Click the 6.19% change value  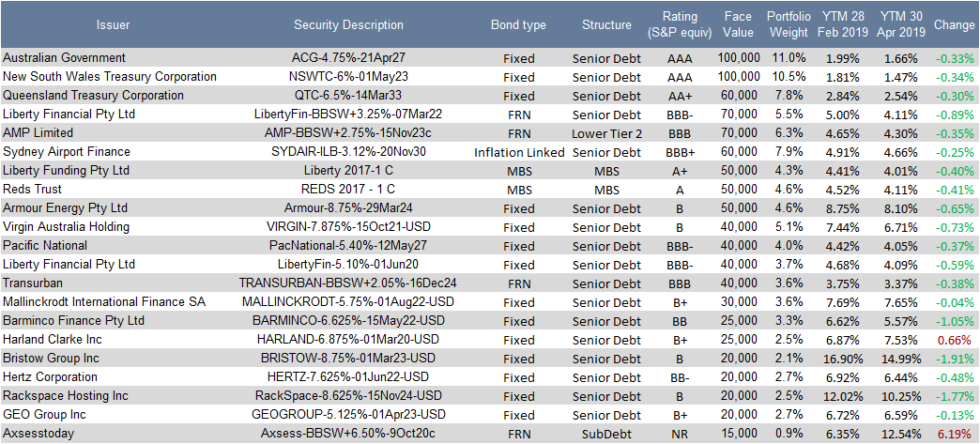[955, 434]
